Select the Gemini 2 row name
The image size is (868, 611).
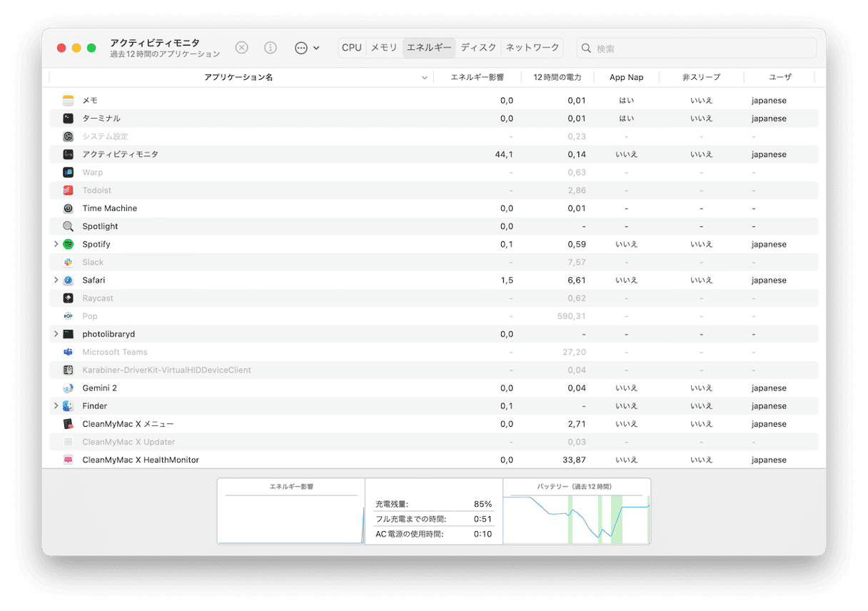(100, 388)
